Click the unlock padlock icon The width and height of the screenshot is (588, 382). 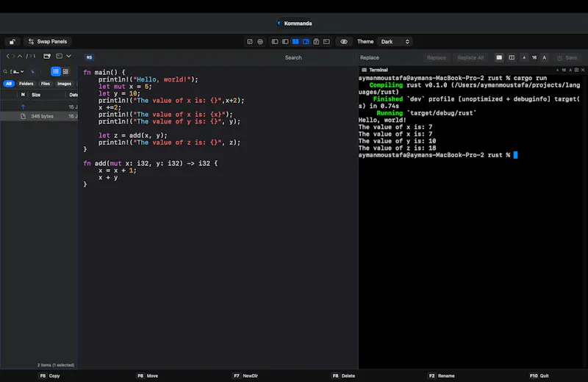tap(12, 42)
